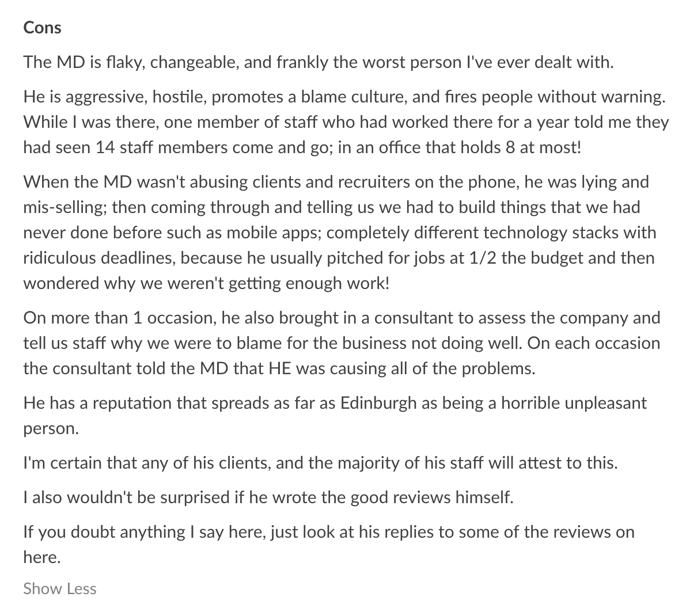Click the capitalized word HE
Screen dimensions: 690x616
280,368
